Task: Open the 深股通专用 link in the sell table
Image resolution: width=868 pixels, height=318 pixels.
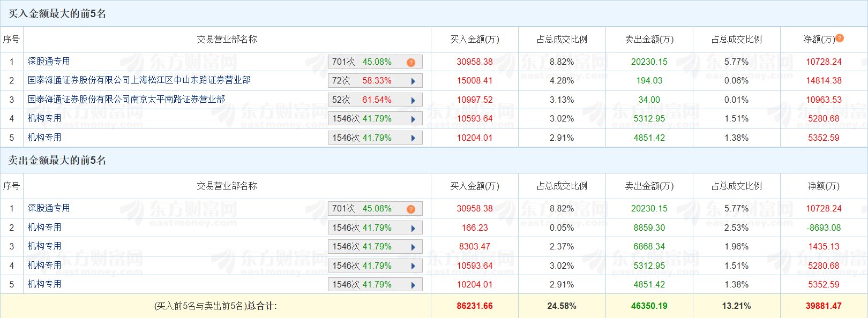Action: 49,208
